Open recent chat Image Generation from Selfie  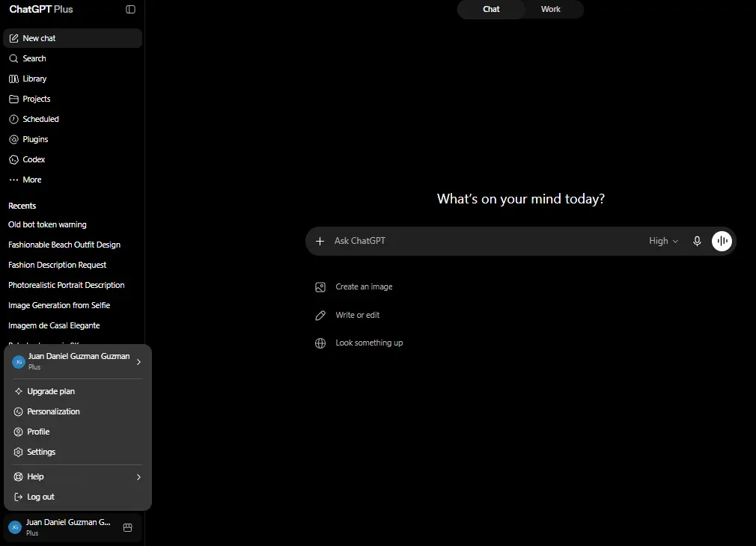click(x=59, y=305)
